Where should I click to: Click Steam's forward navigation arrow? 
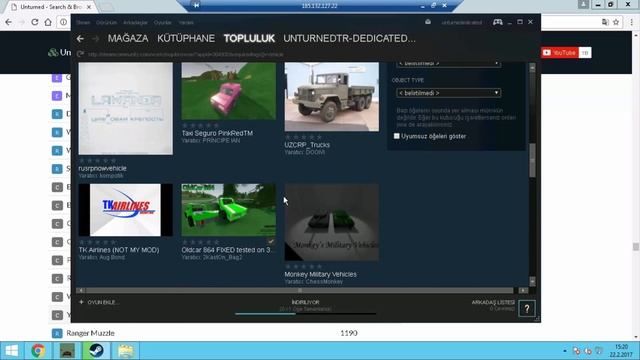pyautogui.click(x=96, y=38)
